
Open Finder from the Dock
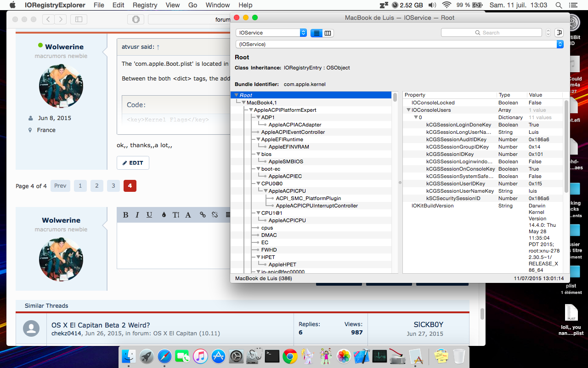point(129,356)
